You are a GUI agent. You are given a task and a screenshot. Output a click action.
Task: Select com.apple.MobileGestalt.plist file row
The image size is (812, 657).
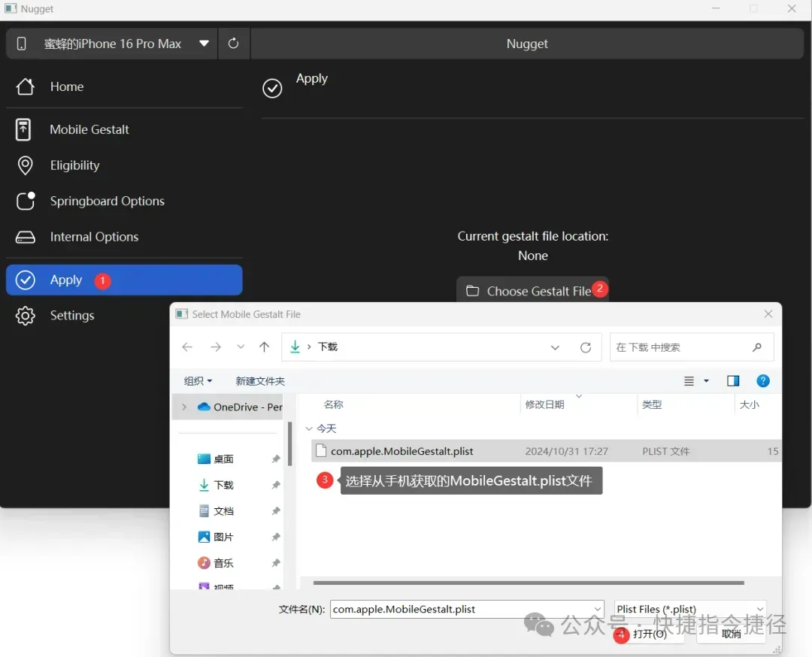coord(547,451)
